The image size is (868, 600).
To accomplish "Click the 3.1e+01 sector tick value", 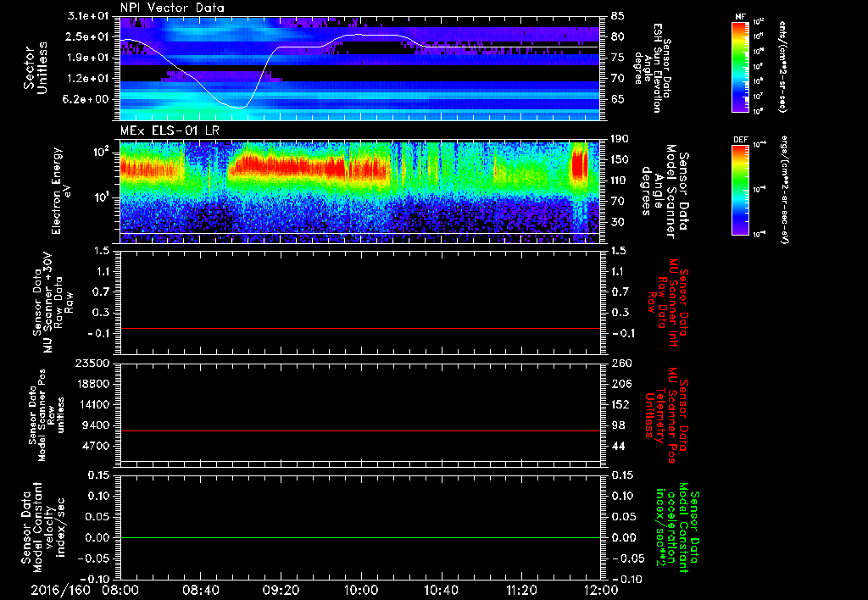I will [x=89, y=15].
